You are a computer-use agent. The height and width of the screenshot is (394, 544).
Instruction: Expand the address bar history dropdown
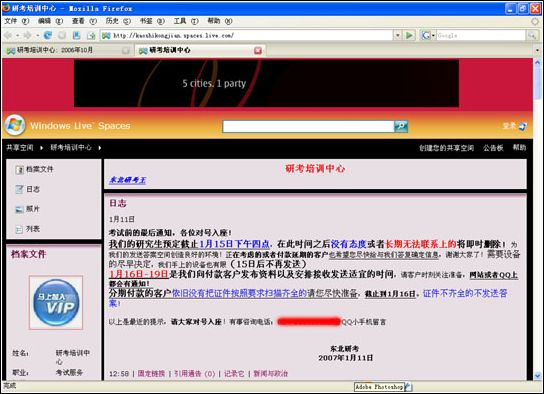(x=398, y=35)
